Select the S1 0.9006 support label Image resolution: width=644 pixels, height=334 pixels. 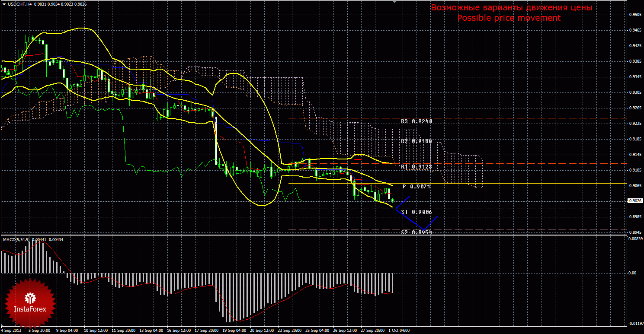(x=417, y=212)
